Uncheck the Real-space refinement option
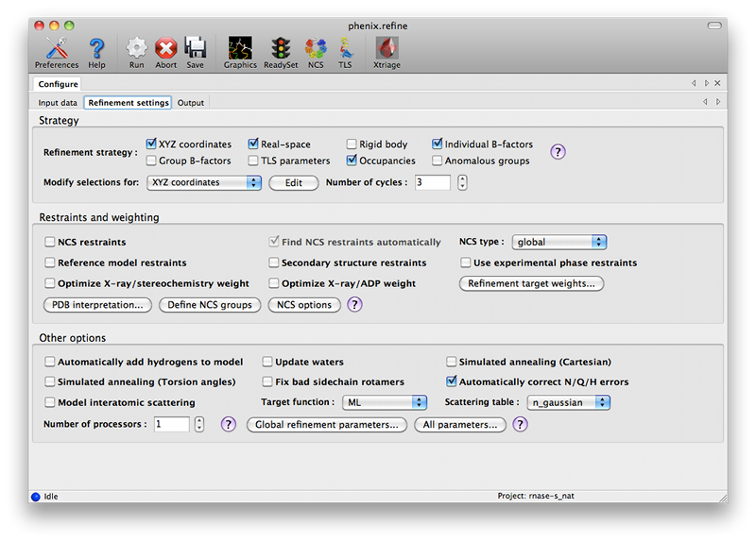 [x=254, y=144]
